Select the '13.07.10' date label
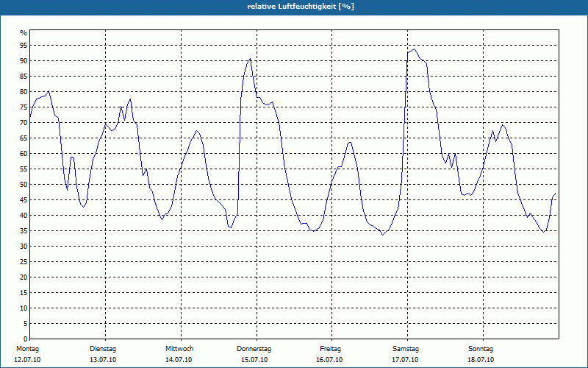Viewport: 588px width, 368px height. pyautogui.click(x=103, y=360)
